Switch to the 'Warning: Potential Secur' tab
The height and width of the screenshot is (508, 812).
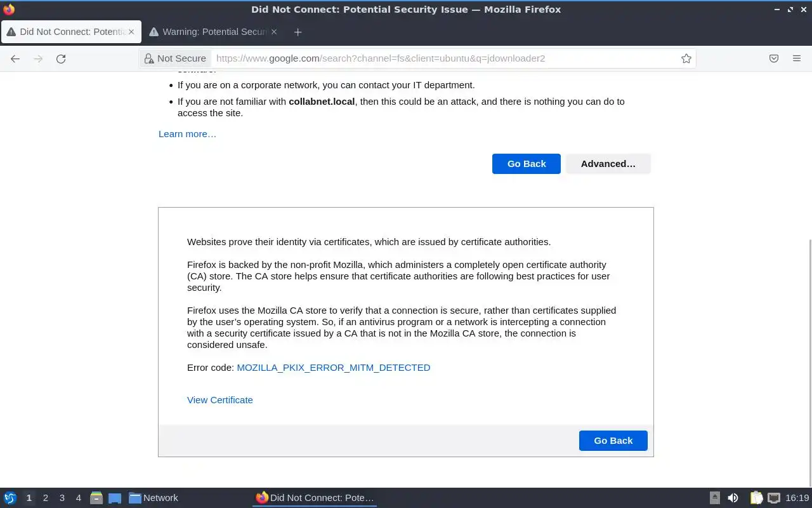214,32
